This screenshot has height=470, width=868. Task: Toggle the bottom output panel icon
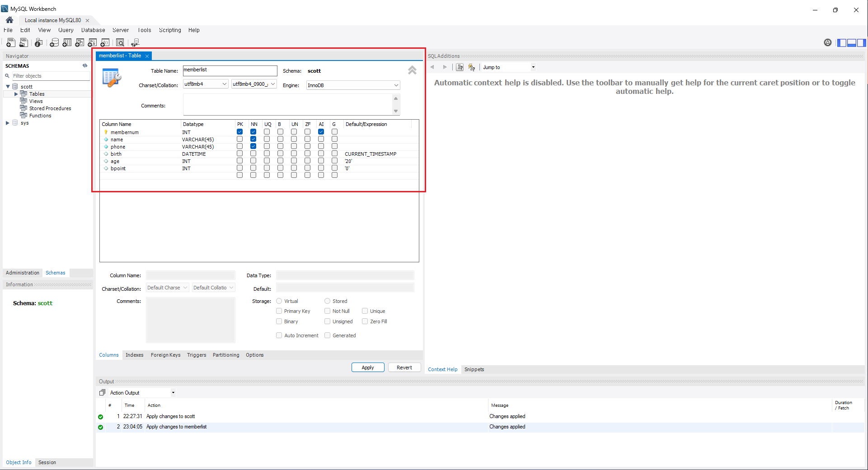click(x=851, y=42)
